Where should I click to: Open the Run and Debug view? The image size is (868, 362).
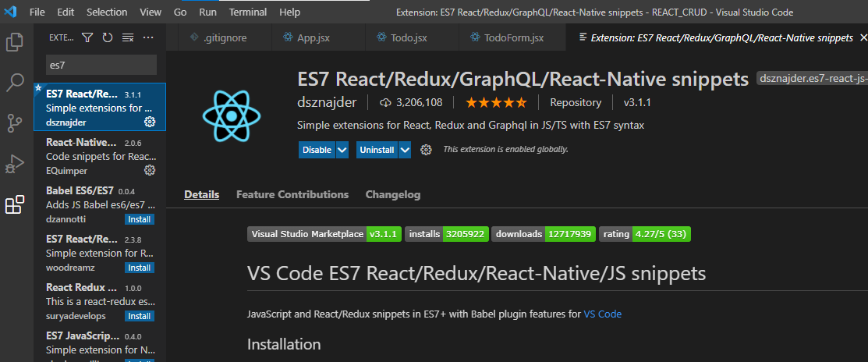click(x=14, y=164)
